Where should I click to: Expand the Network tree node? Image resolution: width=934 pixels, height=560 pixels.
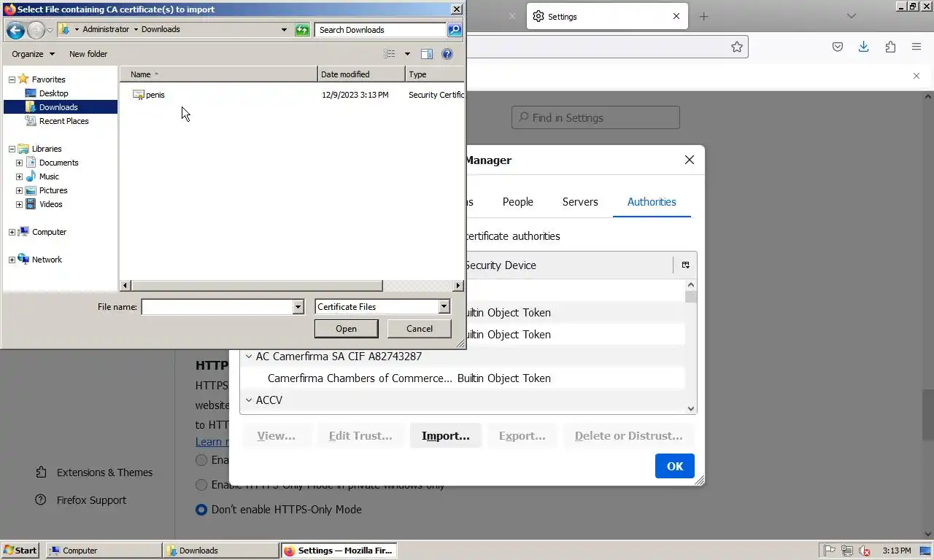pos(12,260)
